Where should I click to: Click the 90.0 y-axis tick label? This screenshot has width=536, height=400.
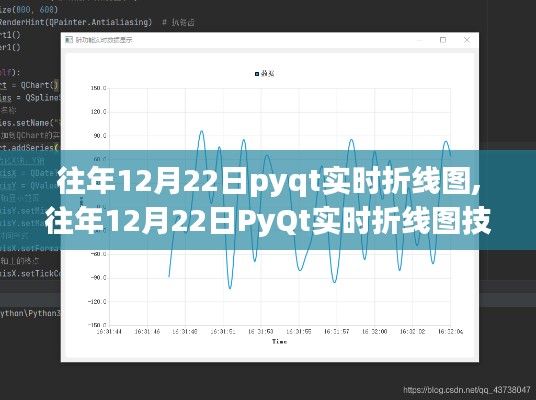click(99, 136)
